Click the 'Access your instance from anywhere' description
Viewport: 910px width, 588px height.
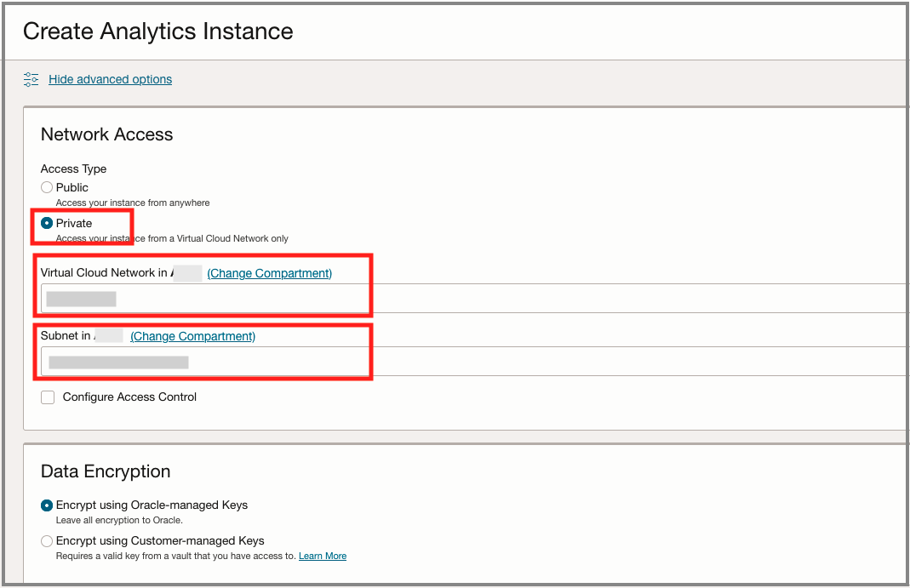click(x=133, y=203)
